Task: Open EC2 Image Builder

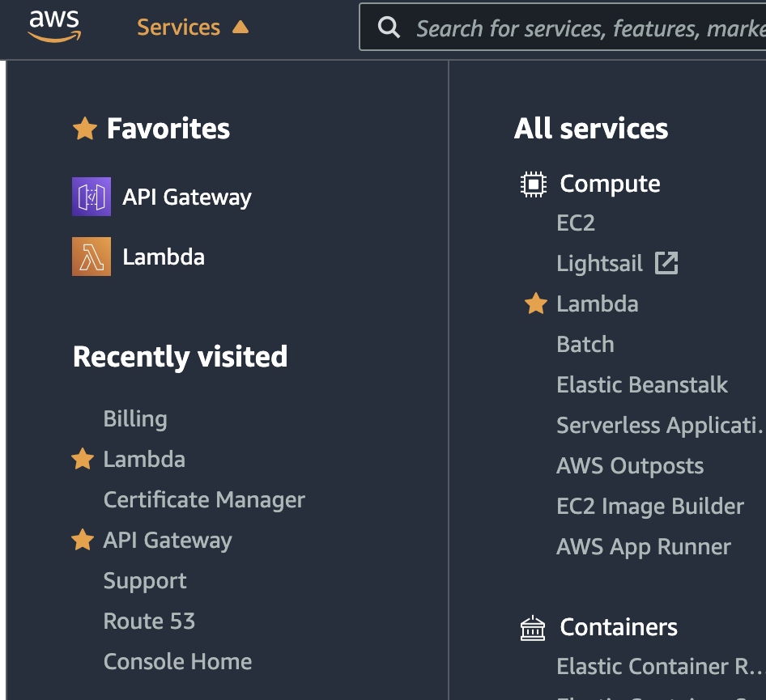Action: 650,507
